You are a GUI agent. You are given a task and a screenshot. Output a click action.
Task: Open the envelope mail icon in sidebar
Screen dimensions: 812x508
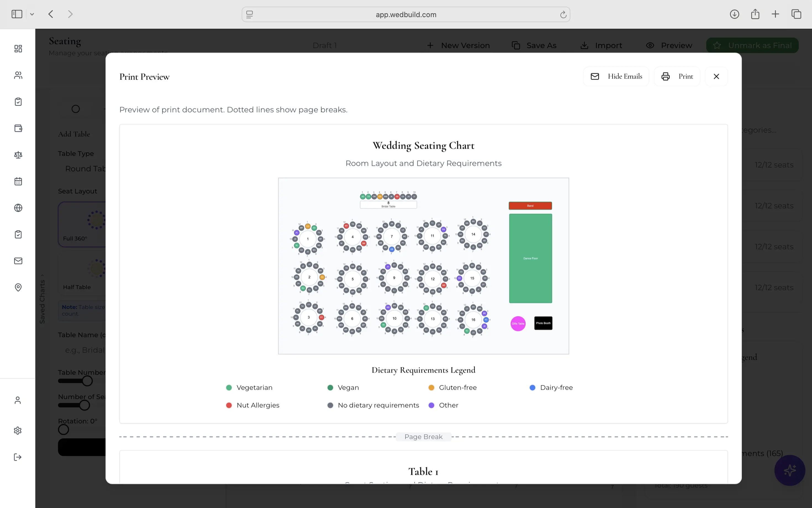point(18,261)
